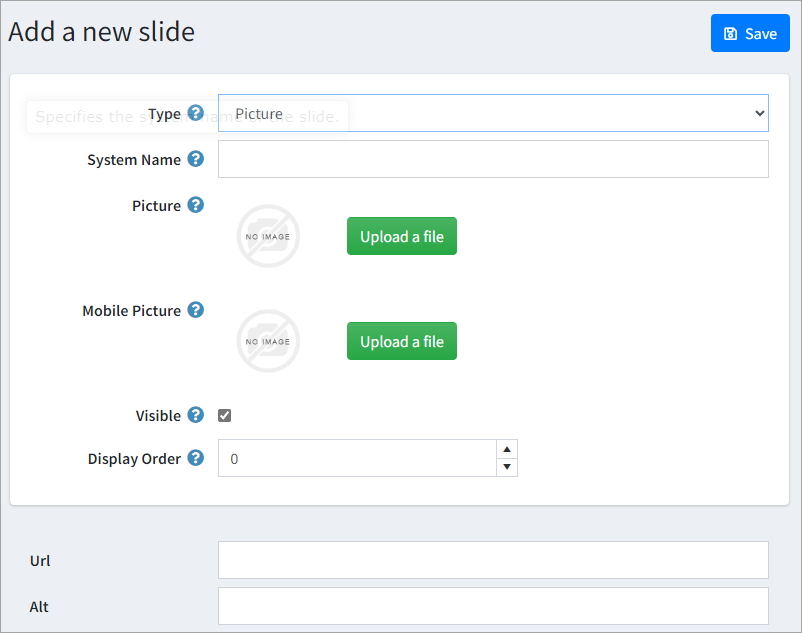Open the Type dropdown showing Picture
This screenshot has width=802, height=633.
tap(493, 113)
